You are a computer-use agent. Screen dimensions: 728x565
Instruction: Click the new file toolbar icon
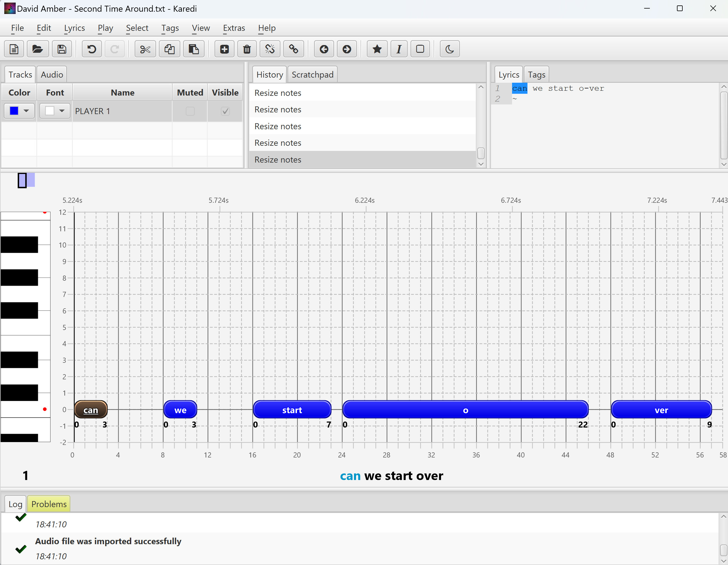pos(14,49)
